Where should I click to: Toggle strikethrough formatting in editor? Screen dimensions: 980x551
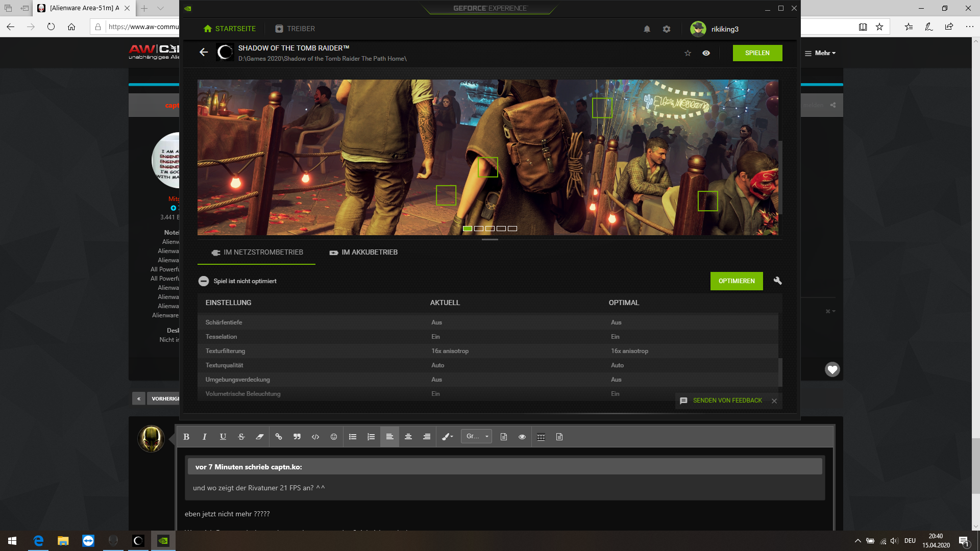coord(241,437)
